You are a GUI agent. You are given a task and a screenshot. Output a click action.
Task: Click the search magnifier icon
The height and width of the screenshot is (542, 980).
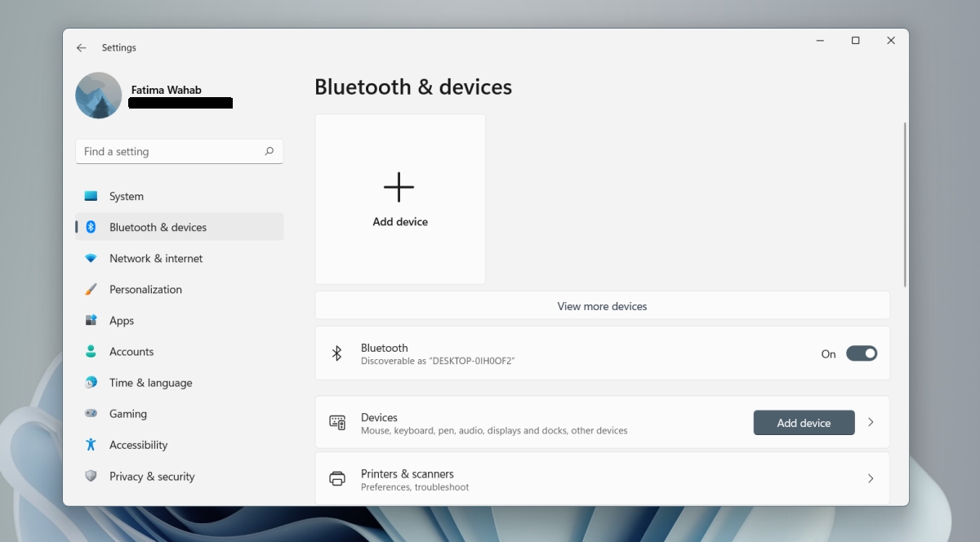click(269, 151)
